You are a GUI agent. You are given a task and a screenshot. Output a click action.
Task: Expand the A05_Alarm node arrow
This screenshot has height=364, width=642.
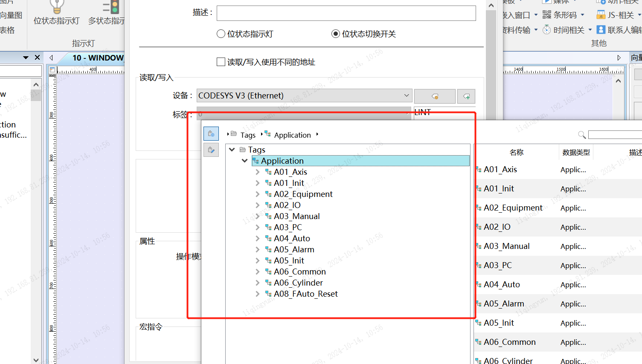257,250
